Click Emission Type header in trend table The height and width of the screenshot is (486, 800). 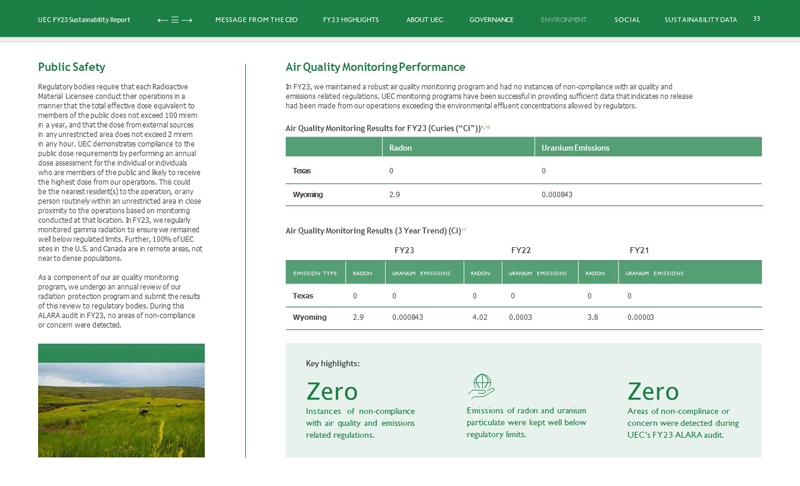pos(315,273)
